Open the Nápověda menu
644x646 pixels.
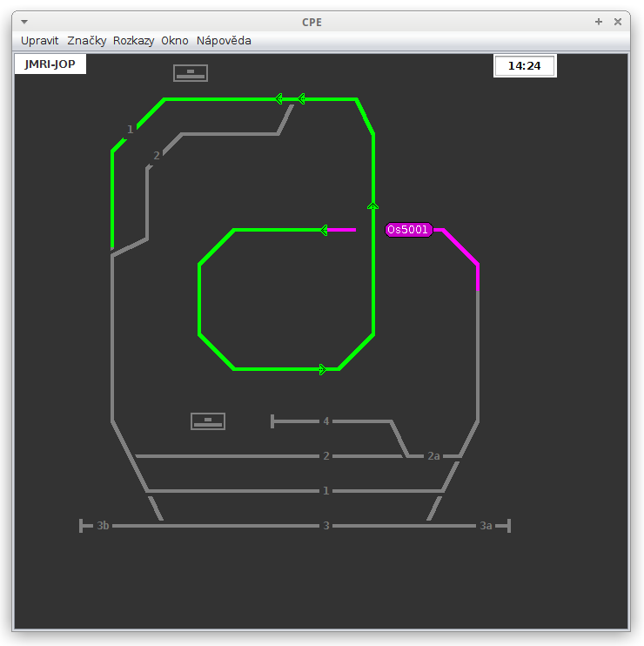[224, 41]
